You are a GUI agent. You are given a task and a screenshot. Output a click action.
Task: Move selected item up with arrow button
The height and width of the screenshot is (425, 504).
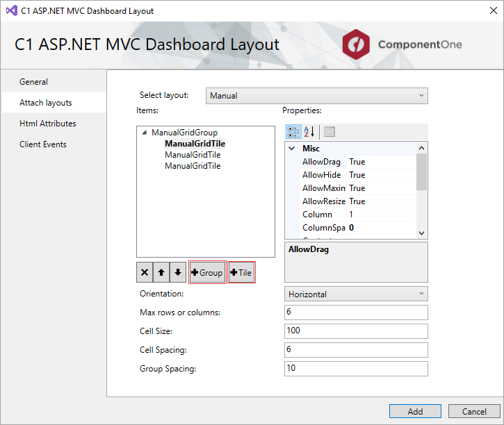161,272
